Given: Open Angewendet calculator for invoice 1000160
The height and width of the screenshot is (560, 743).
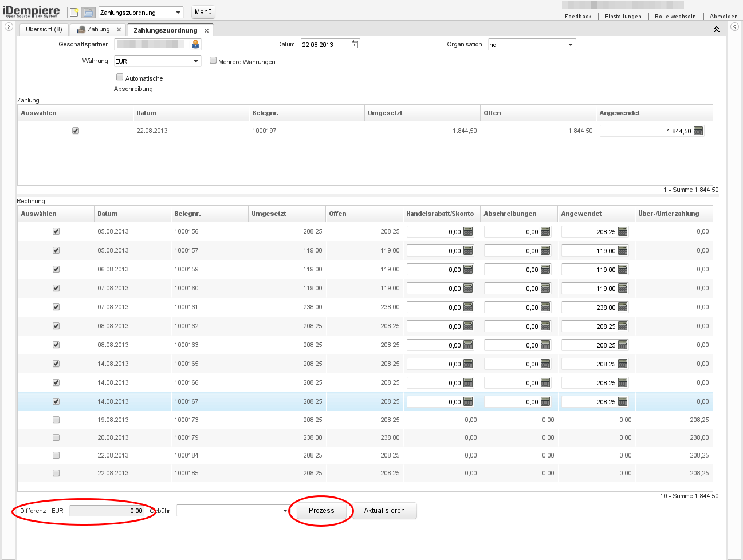Looking at the screenshot, I should pyautogui.click(x=623, y=288).
